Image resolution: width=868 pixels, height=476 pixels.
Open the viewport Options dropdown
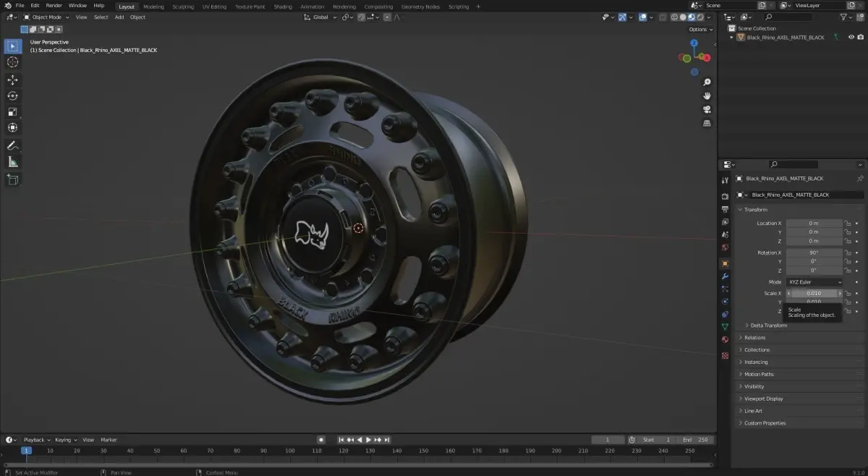tap(700, 29)
